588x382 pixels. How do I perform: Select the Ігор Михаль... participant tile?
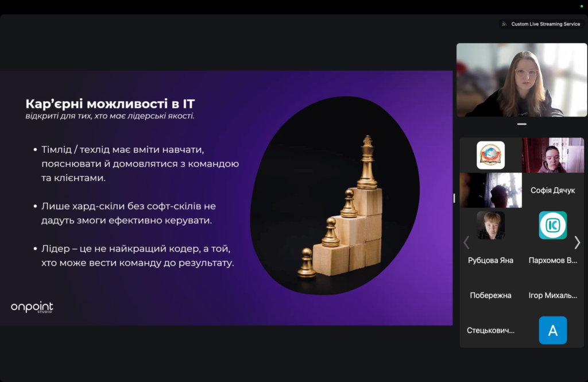click(553, 295)
